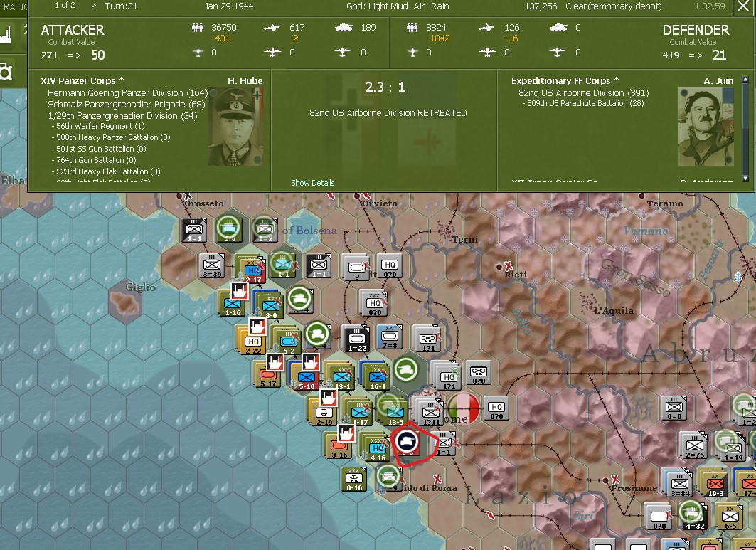Click the Frosinone city label
This screenshot has width=756, height=550.
634,488
